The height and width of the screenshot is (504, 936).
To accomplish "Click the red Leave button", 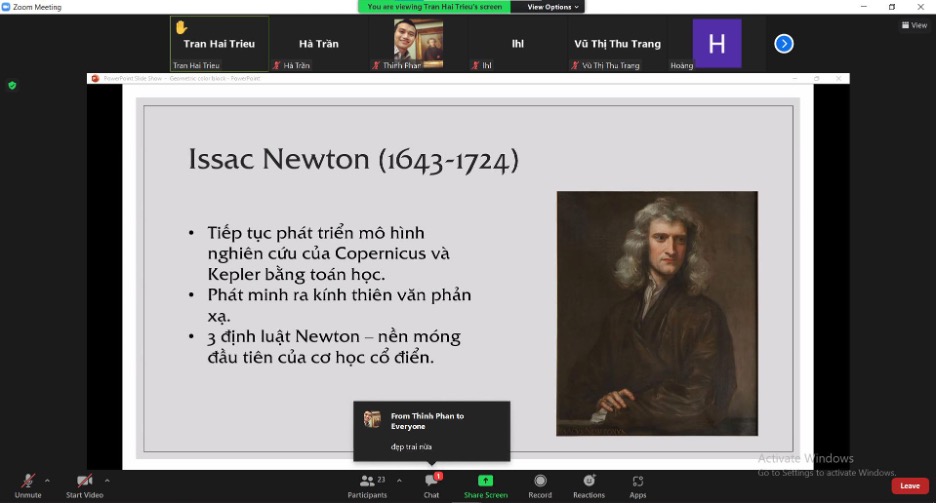I will pos(910,486).
